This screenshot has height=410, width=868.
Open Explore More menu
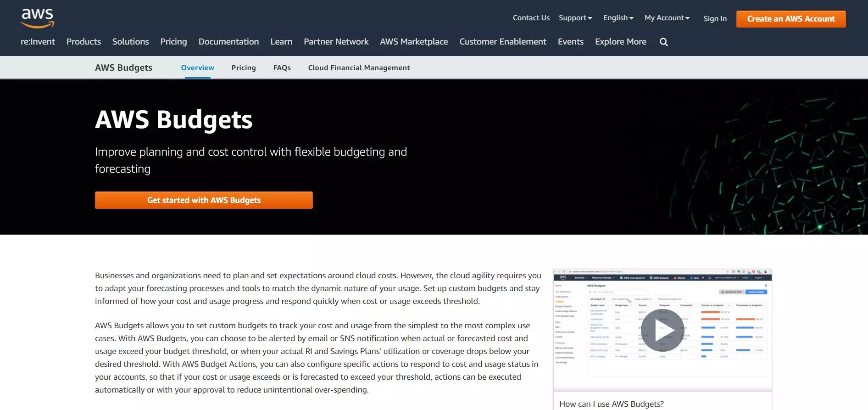pyautogui.click(x=620, y=42)
